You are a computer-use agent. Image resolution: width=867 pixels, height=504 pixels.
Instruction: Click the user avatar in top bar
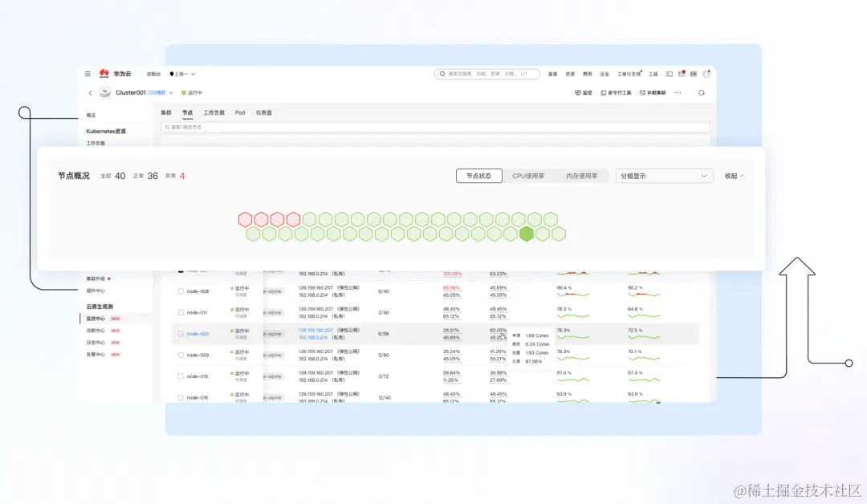(x=706, y=74)
